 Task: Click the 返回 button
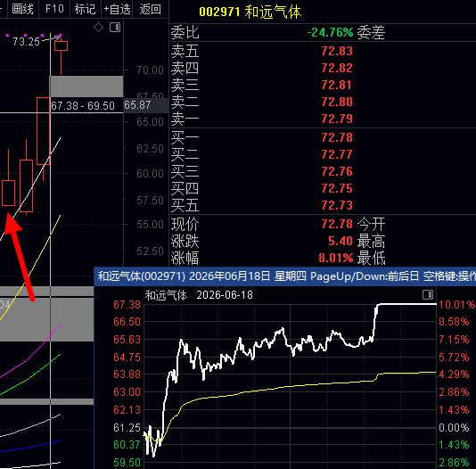(151, 9)
